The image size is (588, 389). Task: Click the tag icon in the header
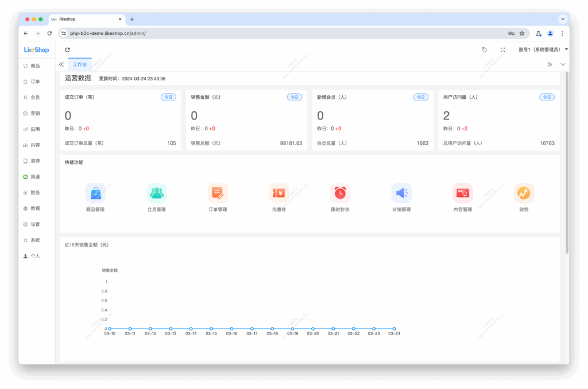(484, 49)
